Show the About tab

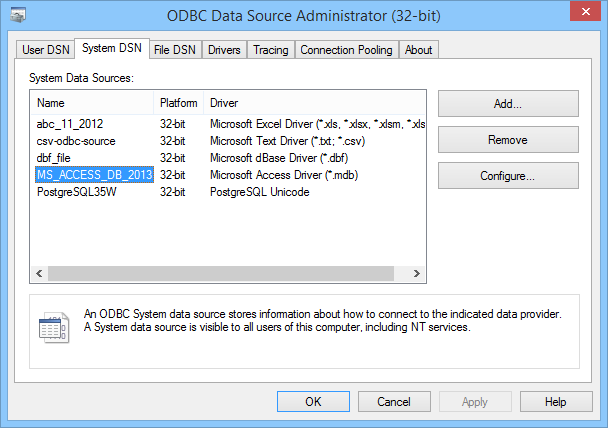coord(419,50)
